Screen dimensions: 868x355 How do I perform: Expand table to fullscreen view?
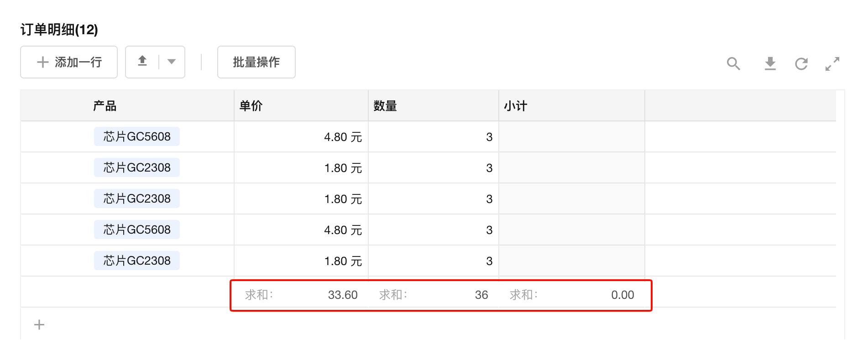(832, 63)
